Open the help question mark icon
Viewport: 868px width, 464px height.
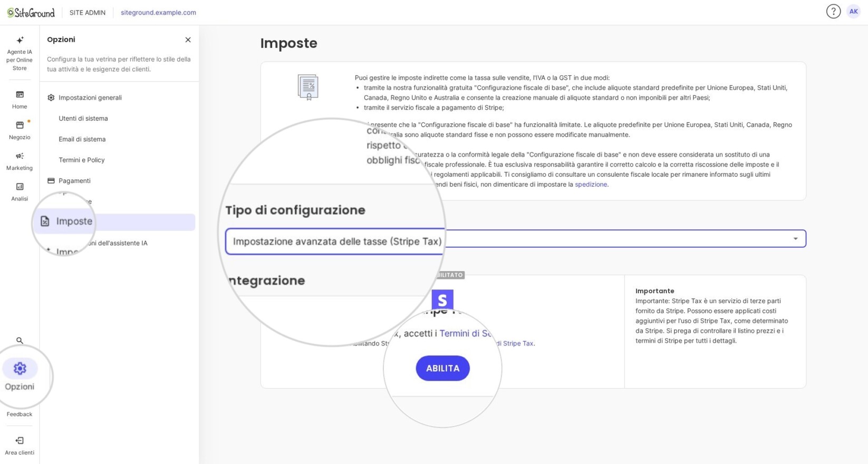click(833, 12)
